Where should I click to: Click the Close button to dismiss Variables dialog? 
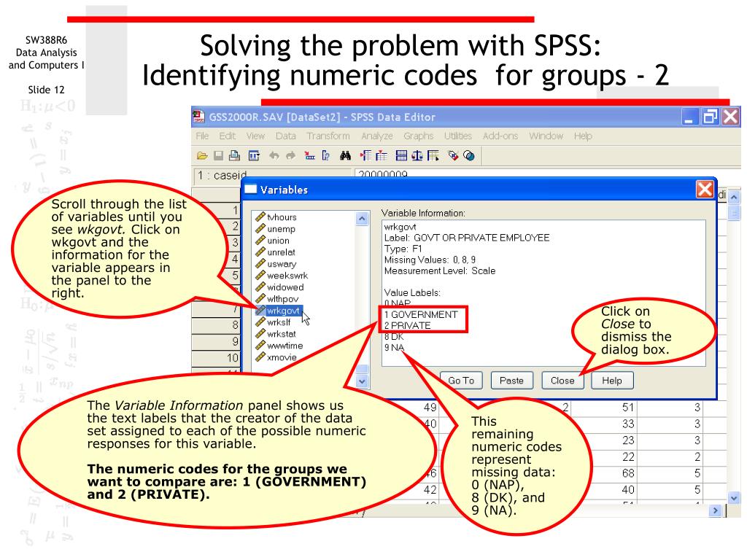click(562, 381)
